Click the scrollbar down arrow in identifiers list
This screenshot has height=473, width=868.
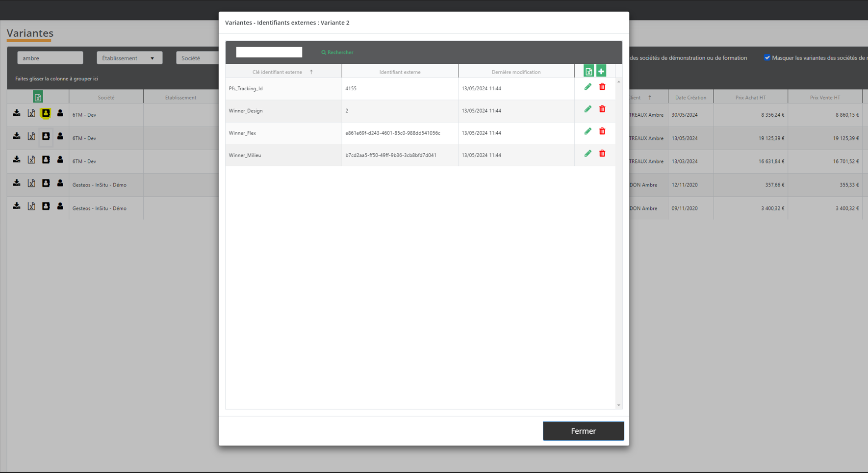619,405
